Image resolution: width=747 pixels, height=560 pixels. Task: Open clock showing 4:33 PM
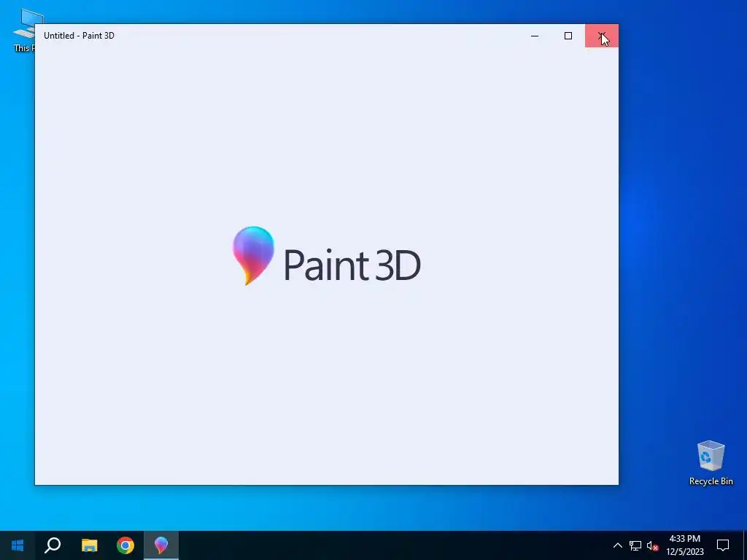(x=684, y=545)
